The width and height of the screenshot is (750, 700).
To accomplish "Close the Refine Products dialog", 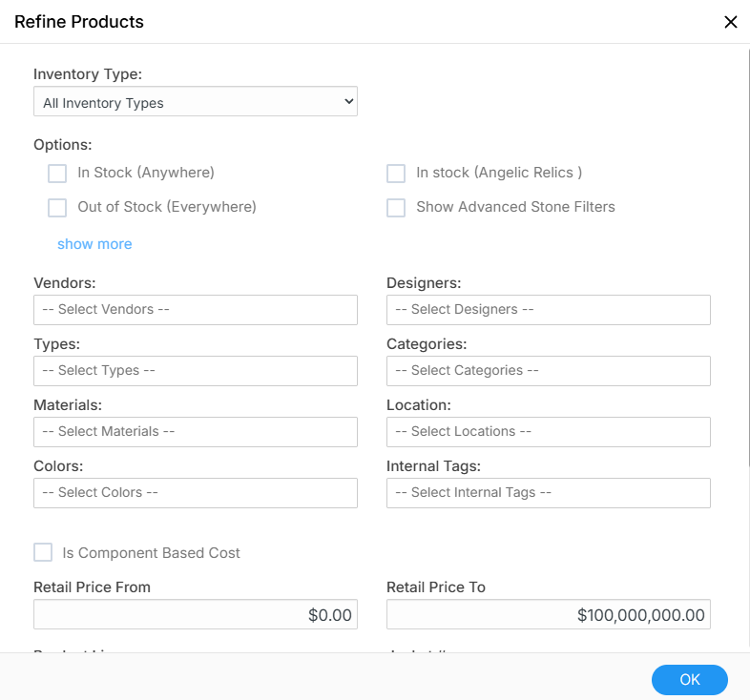I will (x=731, y=22).
